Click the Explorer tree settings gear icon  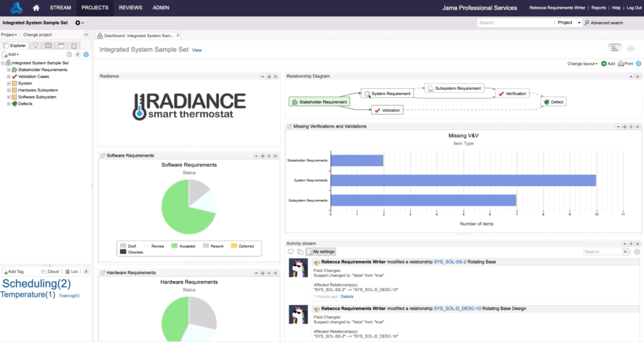pos(70,55)
